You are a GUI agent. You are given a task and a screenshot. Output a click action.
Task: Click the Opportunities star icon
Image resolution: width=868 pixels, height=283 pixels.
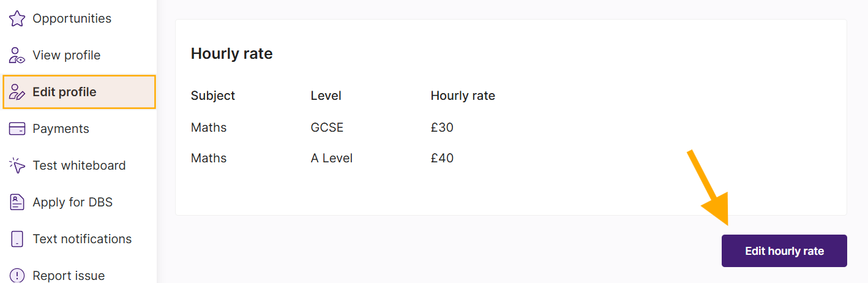click(17, 18)
